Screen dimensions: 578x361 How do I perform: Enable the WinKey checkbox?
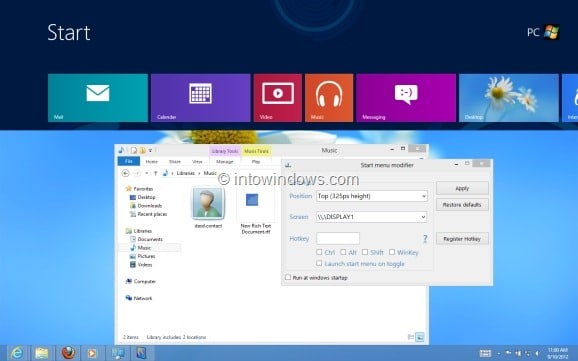point(392,252)
